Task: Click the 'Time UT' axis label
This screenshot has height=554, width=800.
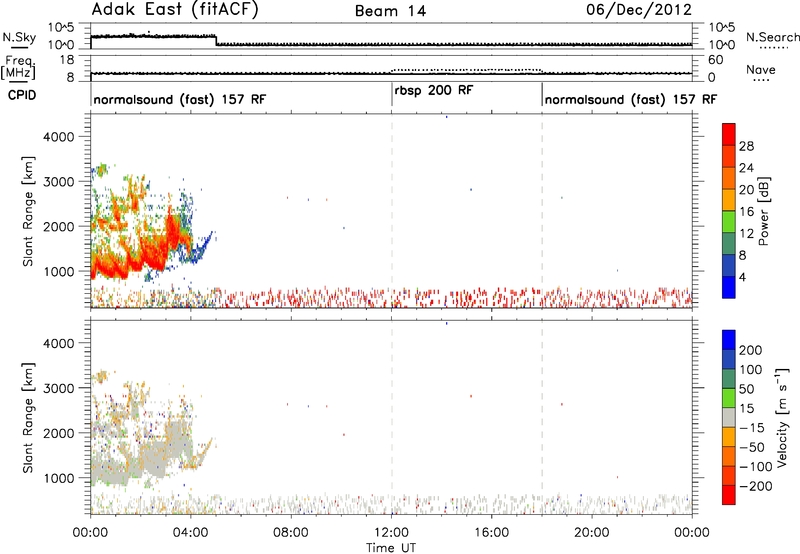Action: 391,548
